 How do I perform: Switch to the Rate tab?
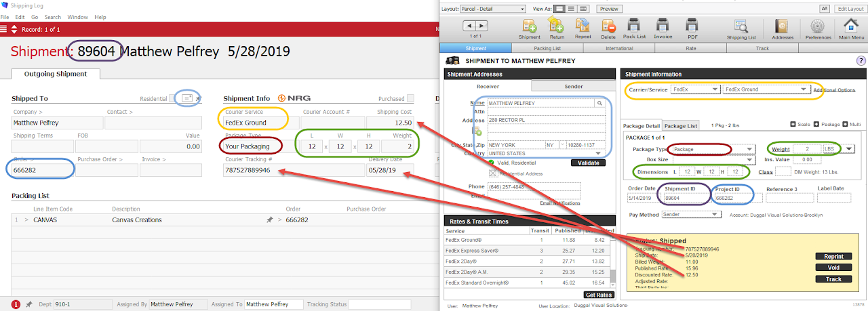point(690,49)
